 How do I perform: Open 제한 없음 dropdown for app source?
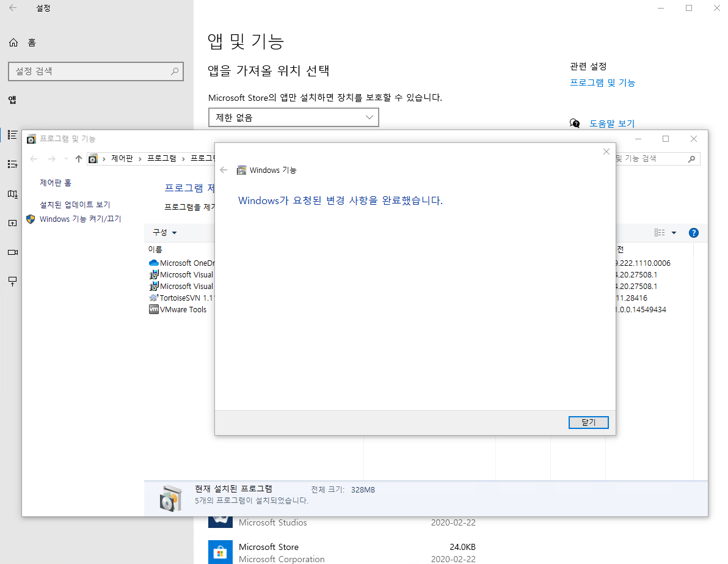coord(293,117)
